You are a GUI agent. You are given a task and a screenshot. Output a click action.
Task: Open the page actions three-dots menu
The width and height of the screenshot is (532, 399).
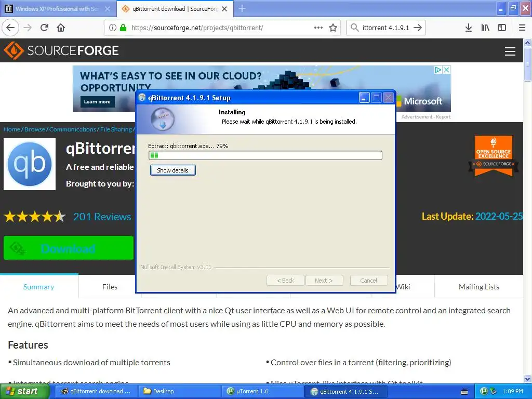[318, 28]
